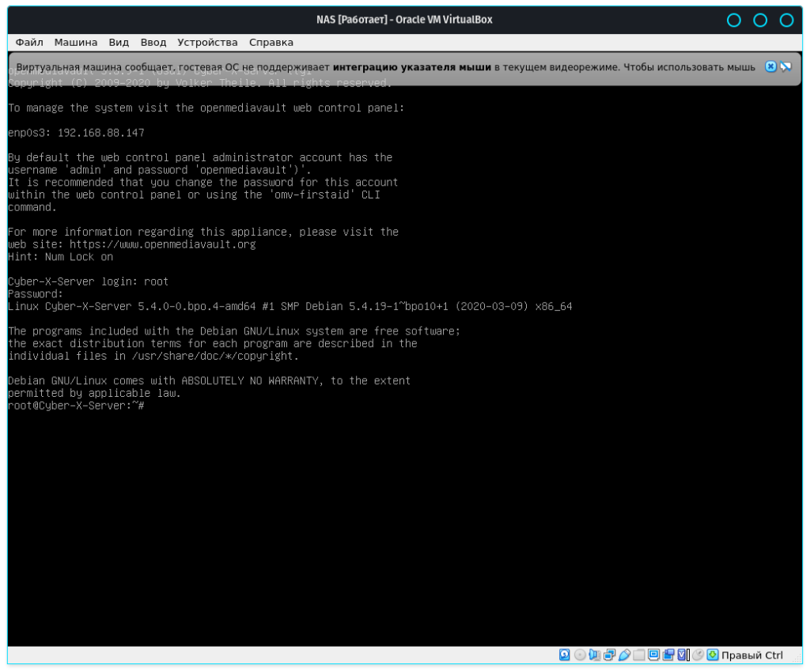The image size is (810, 672).
Task: Open the USB devices status icon
Action: 624,655
